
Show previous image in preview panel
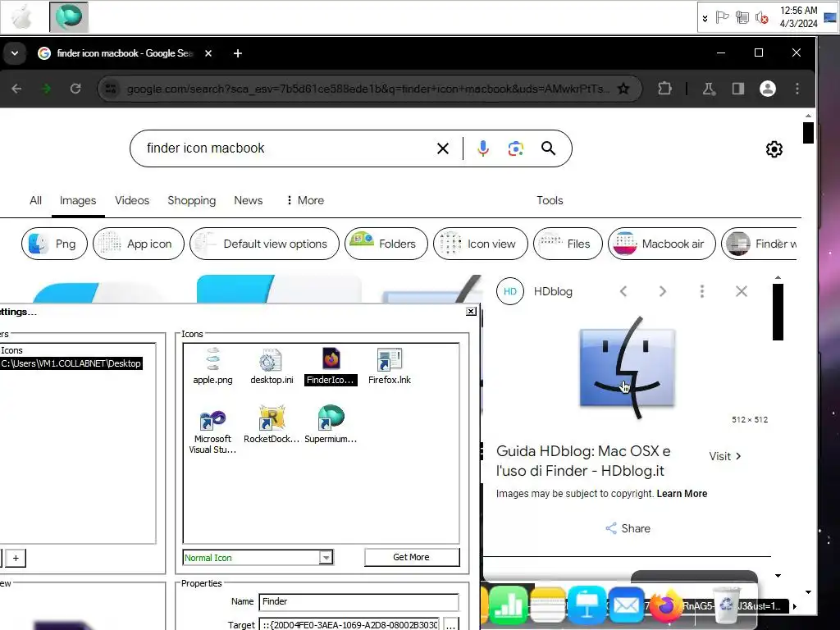[x=623, y=291]
